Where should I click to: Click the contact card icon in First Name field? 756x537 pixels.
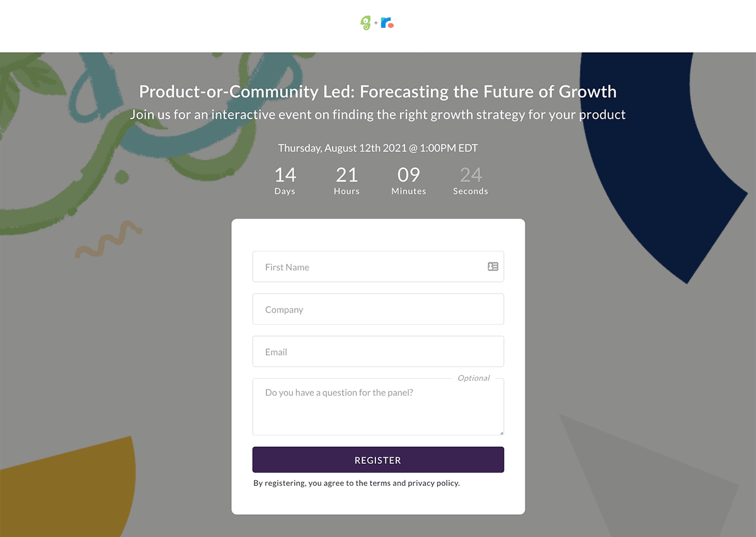click(x=493, y=267)
